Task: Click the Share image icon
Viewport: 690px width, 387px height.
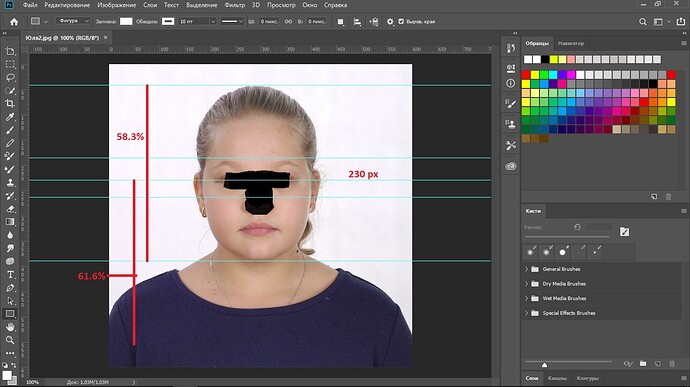Action: 681,22
